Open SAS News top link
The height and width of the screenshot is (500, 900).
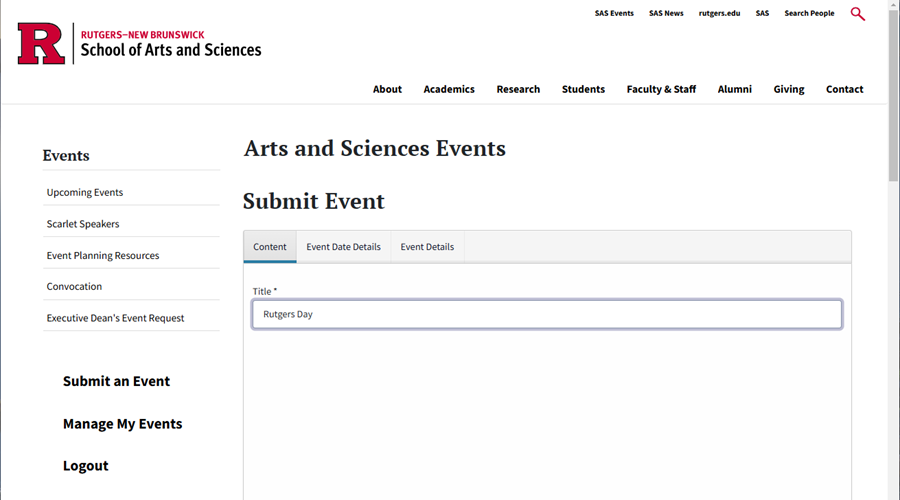tap(666, 13)
